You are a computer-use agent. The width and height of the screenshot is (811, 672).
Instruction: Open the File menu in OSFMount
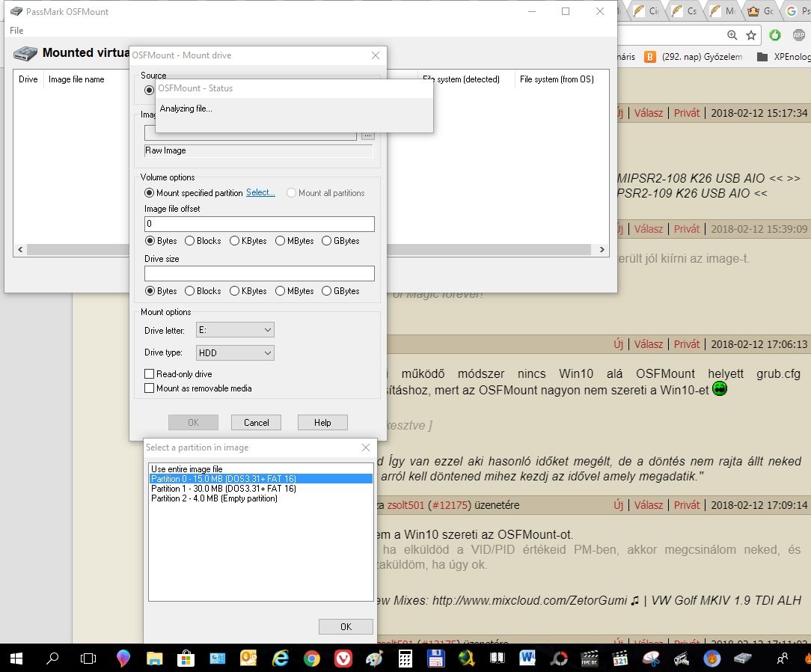(16, 31)
